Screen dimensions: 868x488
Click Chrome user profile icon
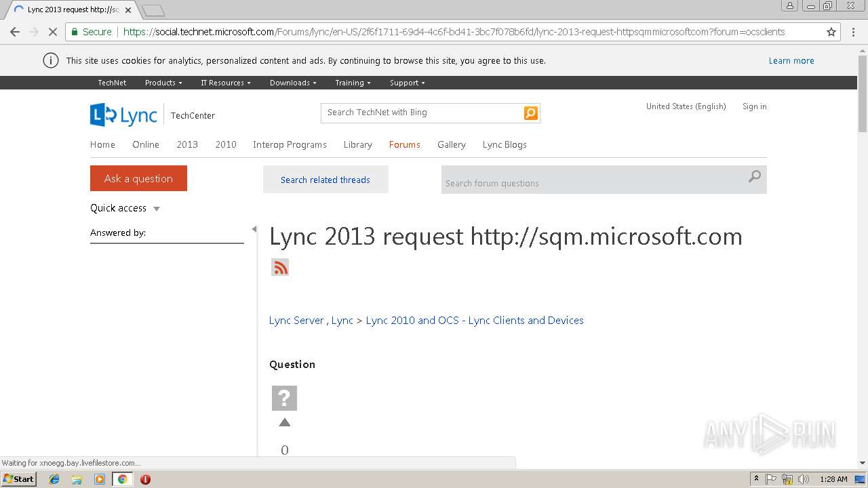point(790,6)
